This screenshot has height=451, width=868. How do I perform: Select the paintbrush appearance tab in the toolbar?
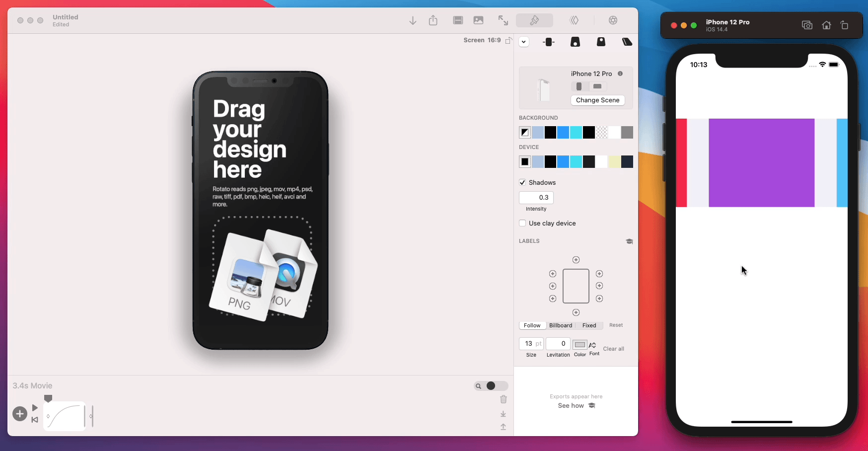point(535,20)
